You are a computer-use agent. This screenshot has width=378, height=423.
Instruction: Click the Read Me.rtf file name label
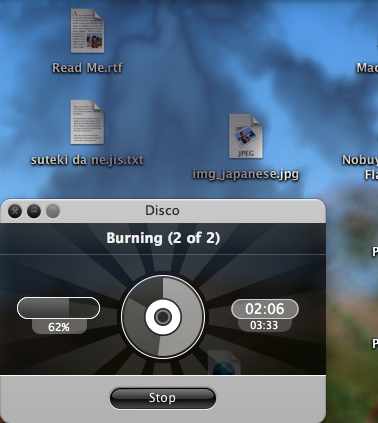[x=87, y=68]
